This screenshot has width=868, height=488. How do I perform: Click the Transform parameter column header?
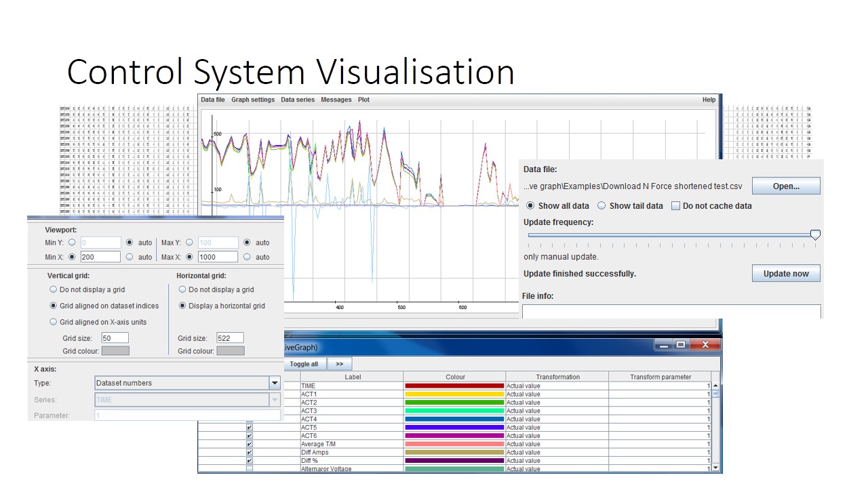click(x=660, y=377)
